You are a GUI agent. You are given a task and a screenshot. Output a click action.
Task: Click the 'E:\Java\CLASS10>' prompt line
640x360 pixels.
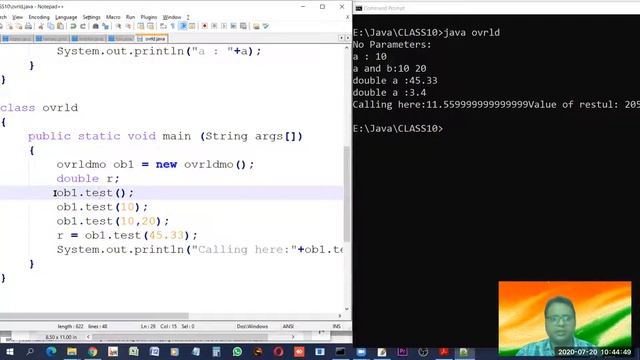398,128
